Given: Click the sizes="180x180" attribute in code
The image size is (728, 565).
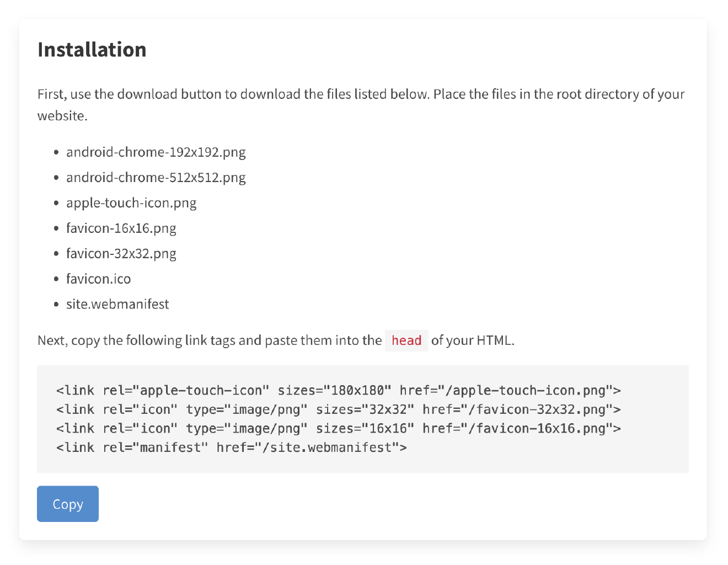Looking at the screenshot, I should point(334,391).
